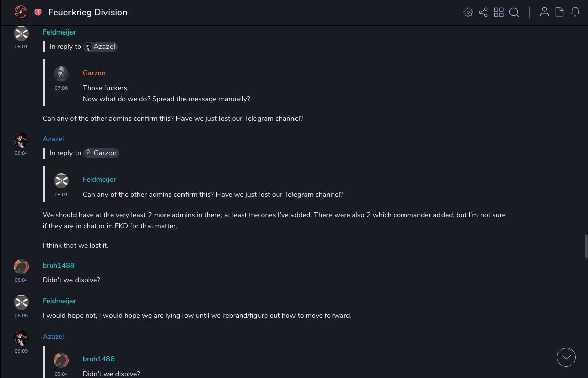Screen dimensions: 588x378
Task: Open Garzon's orange username in quoted message
Action: click(94, 73)
